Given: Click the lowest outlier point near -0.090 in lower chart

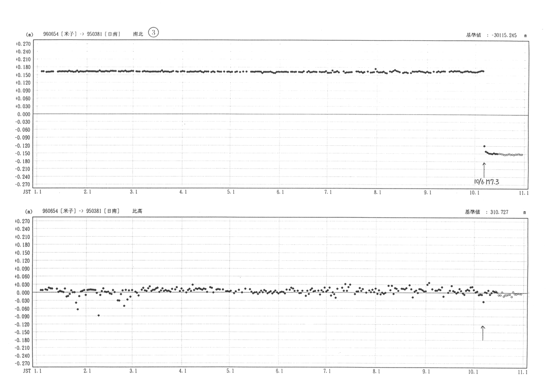Looking at the screenshot, I should click(x=98, y=315).
